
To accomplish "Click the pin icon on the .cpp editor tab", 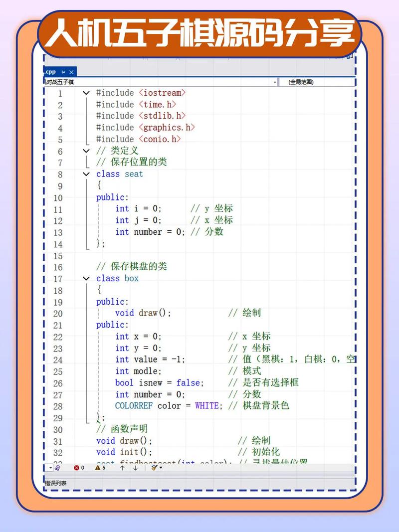I will tap(63, 72).
